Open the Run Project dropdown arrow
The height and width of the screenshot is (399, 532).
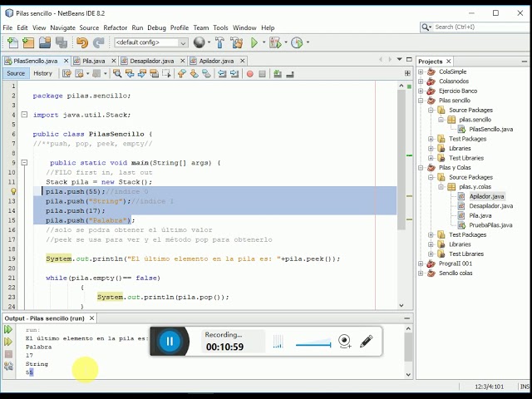click(264, 42)
